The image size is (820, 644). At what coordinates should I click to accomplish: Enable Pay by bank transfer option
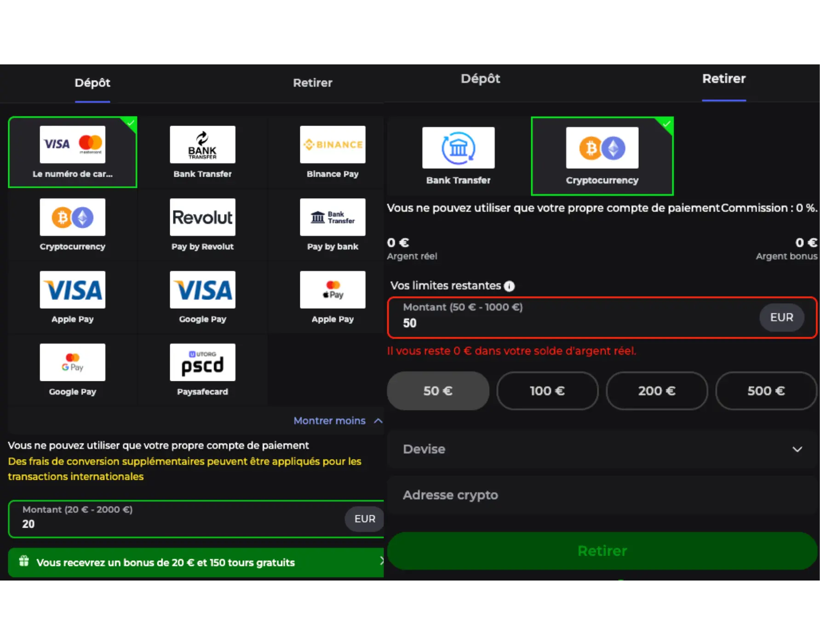coord(333,225)
